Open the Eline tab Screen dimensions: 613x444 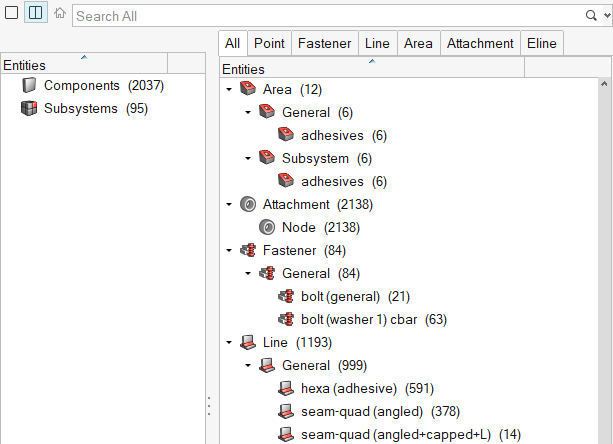click(x=542, y=43)
